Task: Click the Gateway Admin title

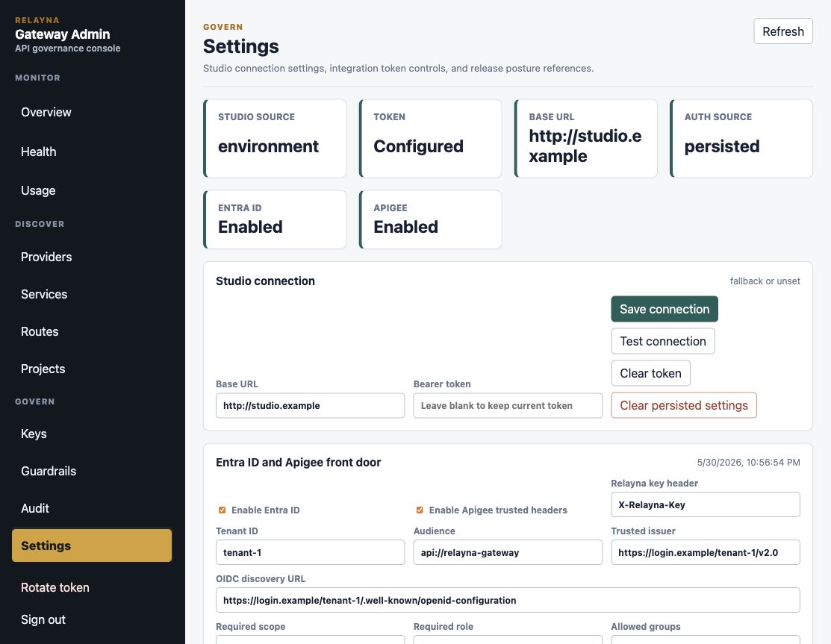Action: 63,34
